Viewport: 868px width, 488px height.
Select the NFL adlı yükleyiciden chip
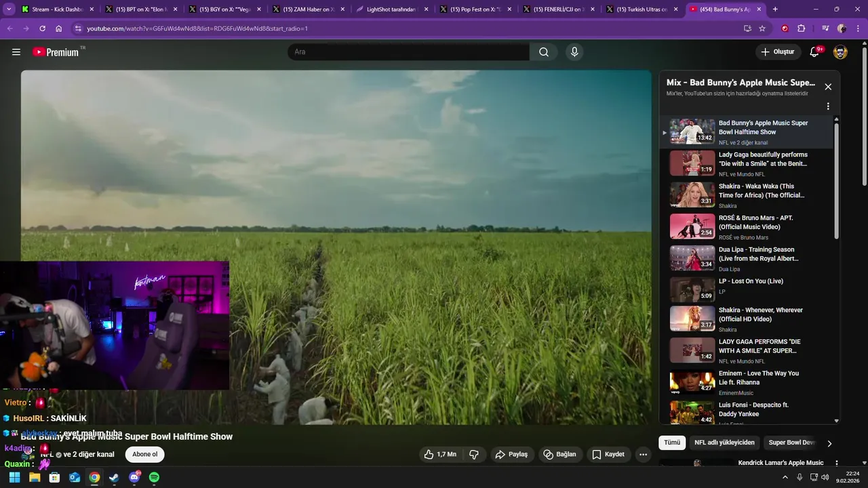click(724, 443)
